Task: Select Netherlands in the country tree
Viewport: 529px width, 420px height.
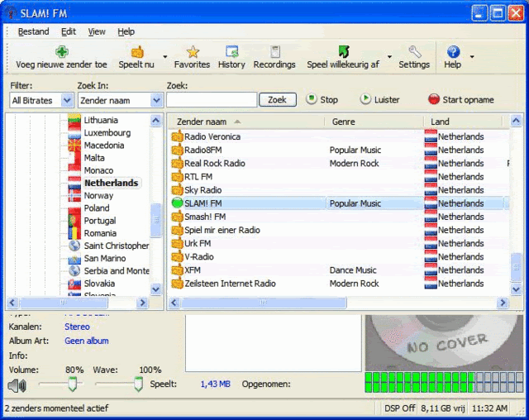Action: click(112, 183)
